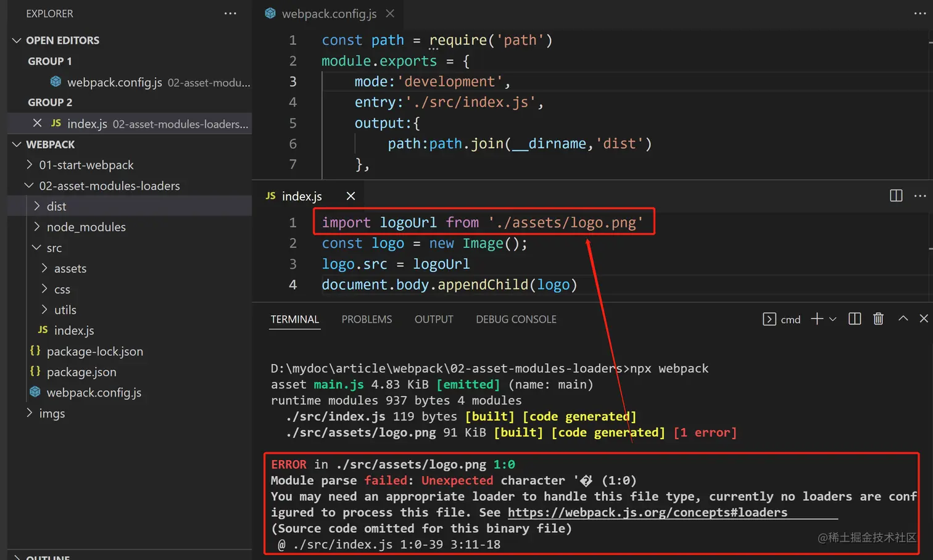The image size is (933, 560).
Task: Open webpack.config.js from the file tree
Action: point(94,392)
